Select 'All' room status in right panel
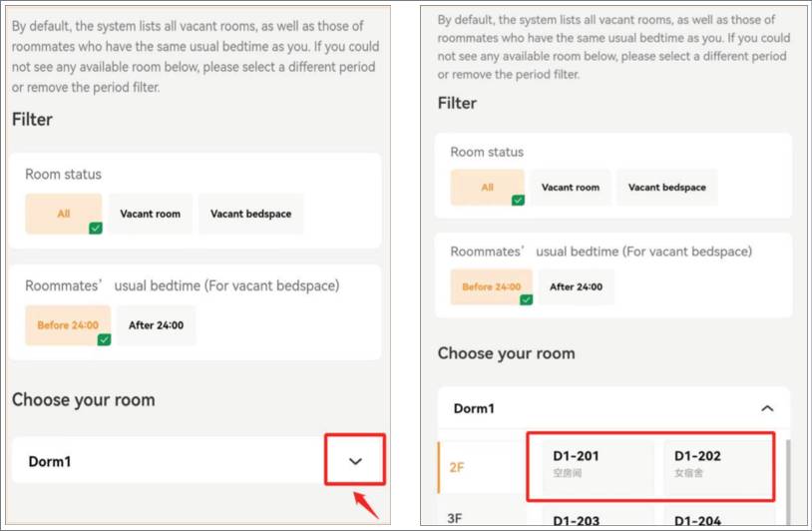The width and height of the screenshot is (812, 531). click(x=488, y=187)
